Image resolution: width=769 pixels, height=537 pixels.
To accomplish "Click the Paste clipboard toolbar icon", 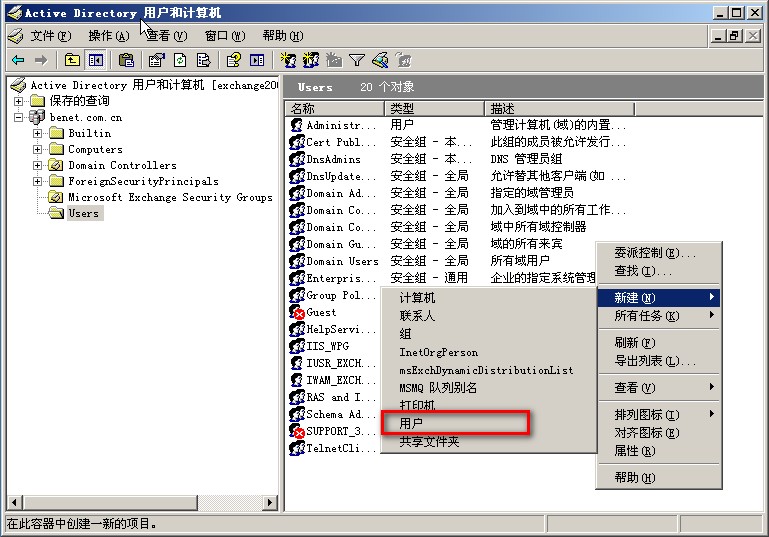I will coord(127,60).
